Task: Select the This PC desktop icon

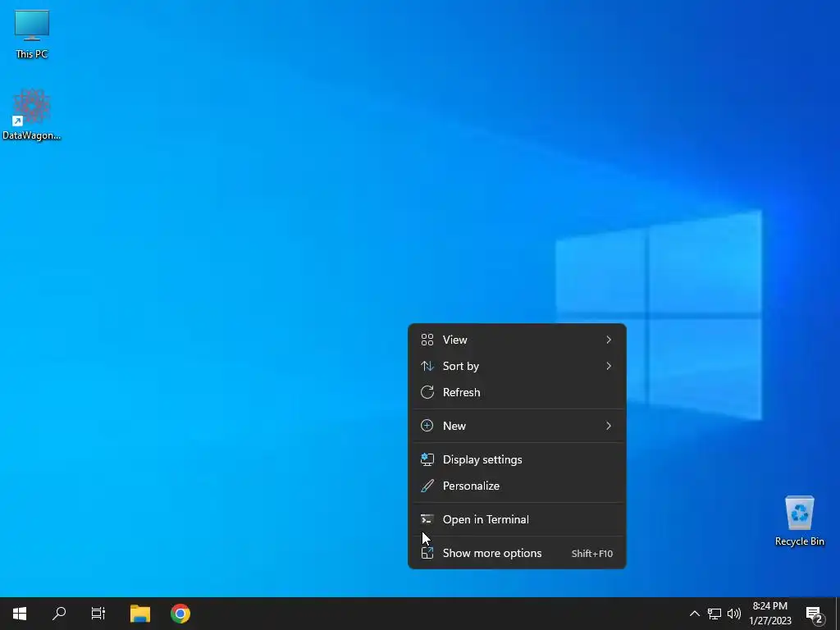Action: click(x=32, y=34)
